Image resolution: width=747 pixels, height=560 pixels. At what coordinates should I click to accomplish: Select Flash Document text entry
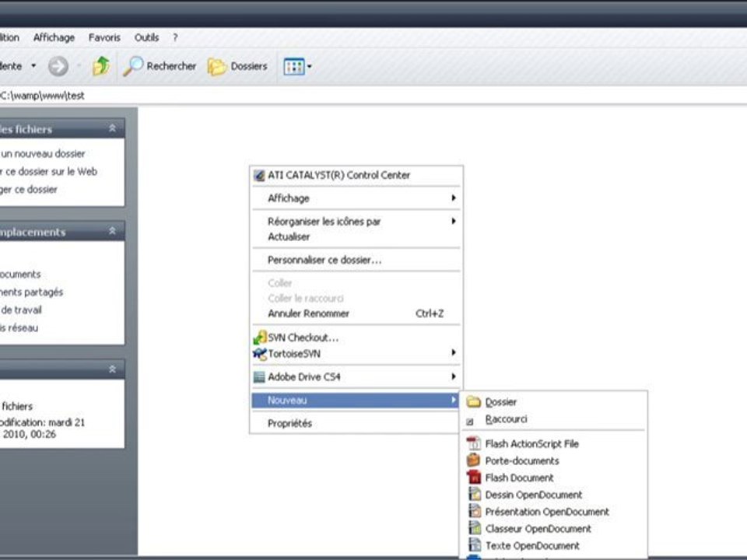pyautogui.click(x=519, y=478)
